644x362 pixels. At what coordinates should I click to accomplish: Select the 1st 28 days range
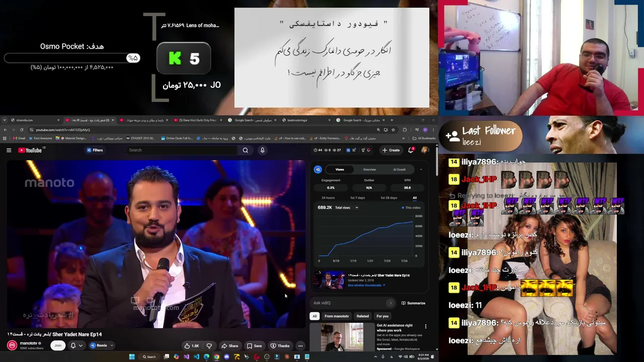(388, 198)
